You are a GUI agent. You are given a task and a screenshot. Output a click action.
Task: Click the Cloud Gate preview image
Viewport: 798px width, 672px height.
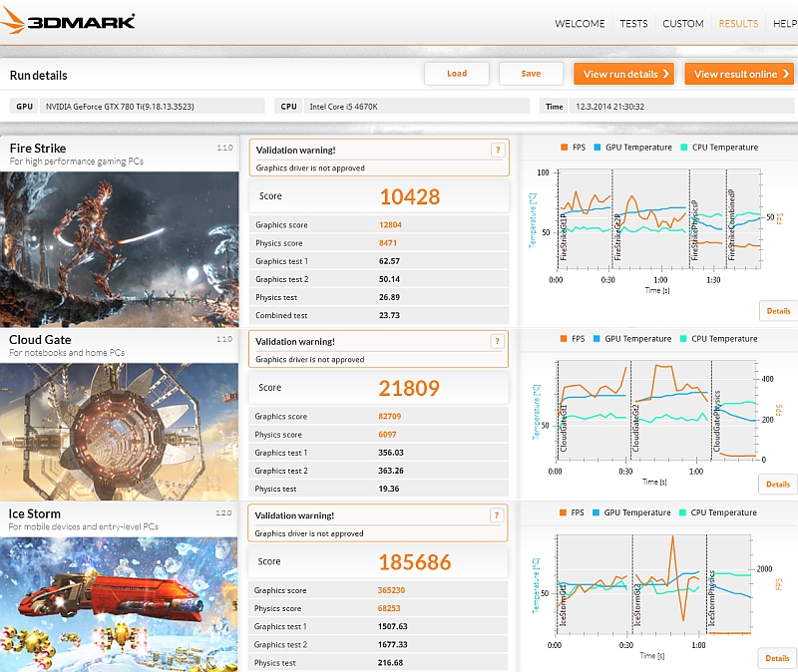119,432
